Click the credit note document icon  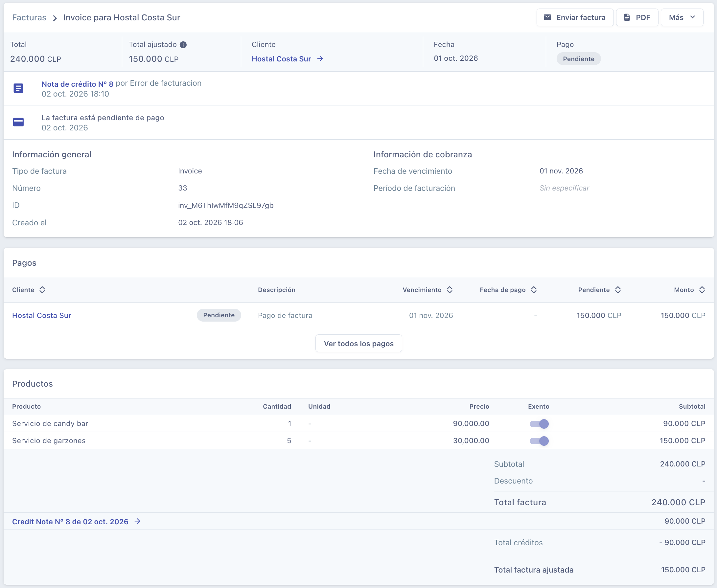pyautogui.click(x=18, y=88)
